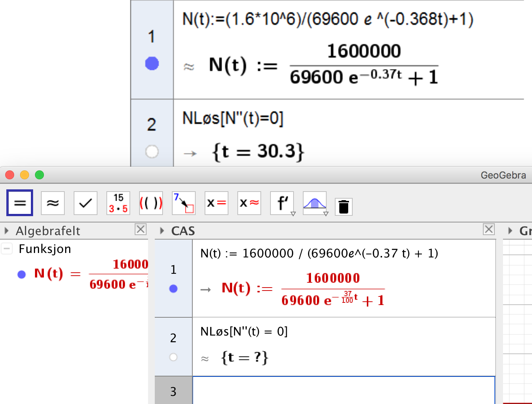Screen dimensions: 532x404
Task: Toggle visibility marker of CAS row 1
Action: 173,289
